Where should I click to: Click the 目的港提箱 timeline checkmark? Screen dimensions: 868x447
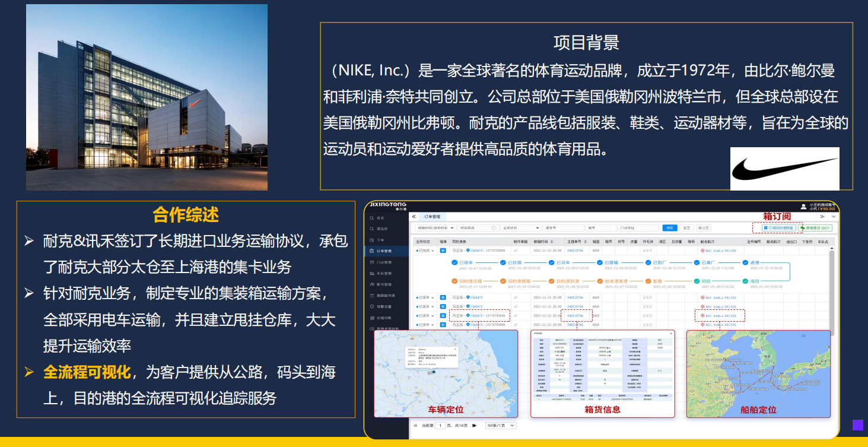pyautogui.click(x=503, y=281)
